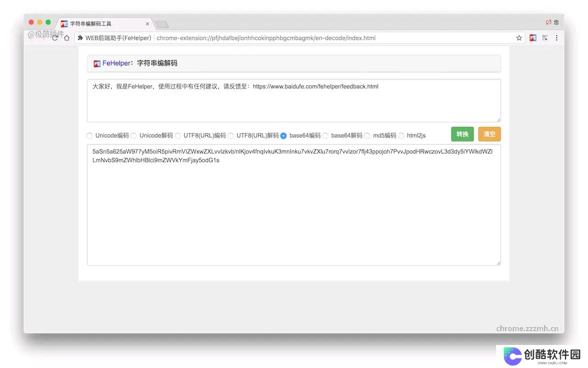Select the html2js radio button

click(401, 136)
